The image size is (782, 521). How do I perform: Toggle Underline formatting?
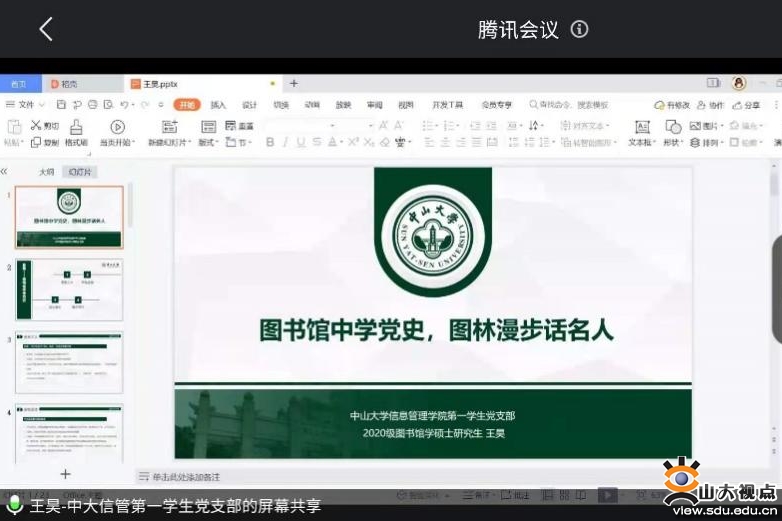(301, 143)
